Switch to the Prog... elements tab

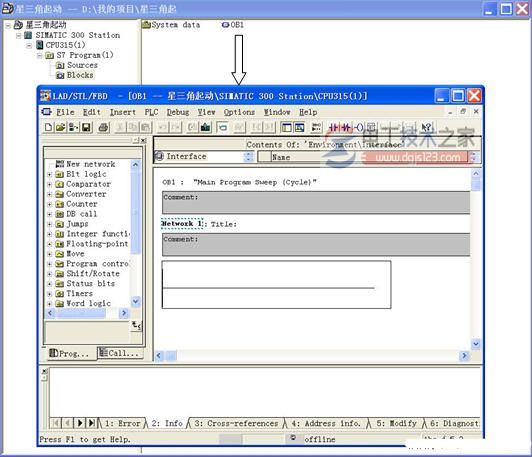pos(70,354)
